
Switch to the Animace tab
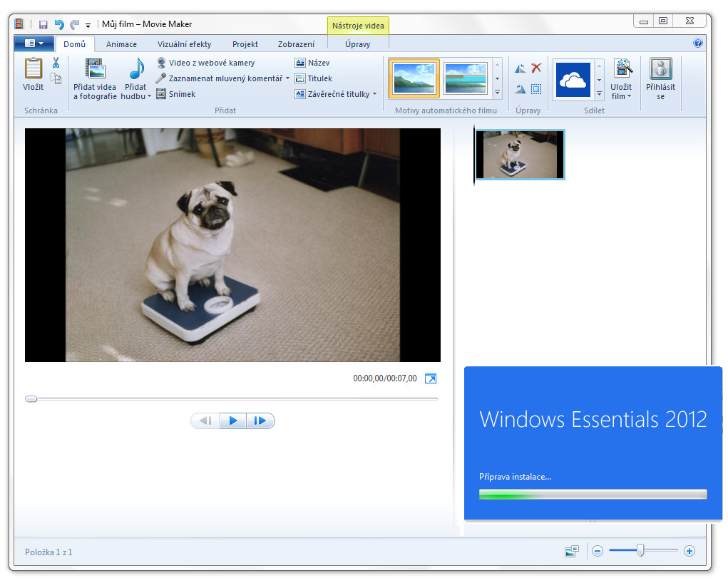121,44
